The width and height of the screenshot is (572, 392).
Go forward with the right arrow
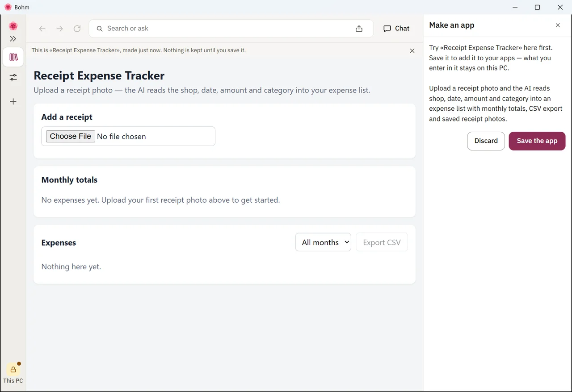59,29
